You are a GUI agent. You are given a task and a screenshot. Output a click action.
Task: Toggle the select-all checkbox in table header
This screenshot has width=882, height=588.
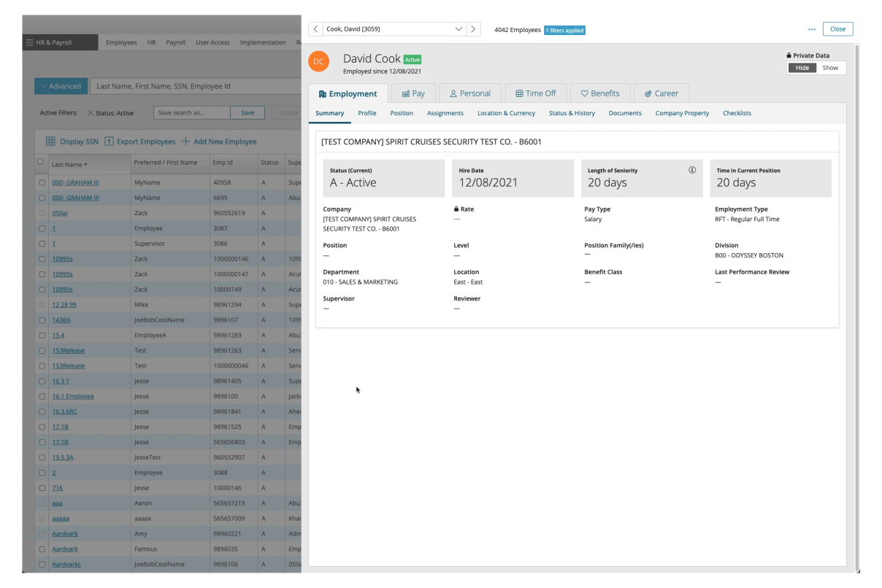[41, 162]
